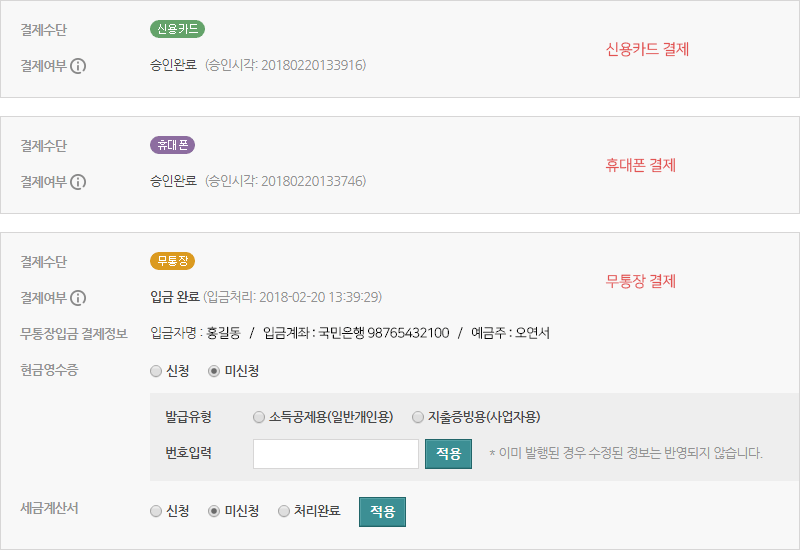Click 발급유형 label
Image resolution: width=800 pixels, height=550 pixels.
(x=188, y=417)
